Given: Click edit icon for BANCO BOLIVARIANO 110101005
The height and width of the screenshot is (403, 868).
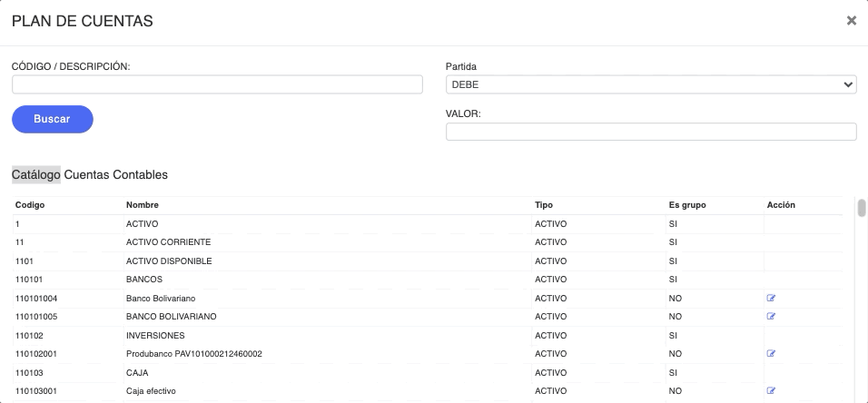Looking at the screenshot, I should pyautogui.click(x=771, y=316).
